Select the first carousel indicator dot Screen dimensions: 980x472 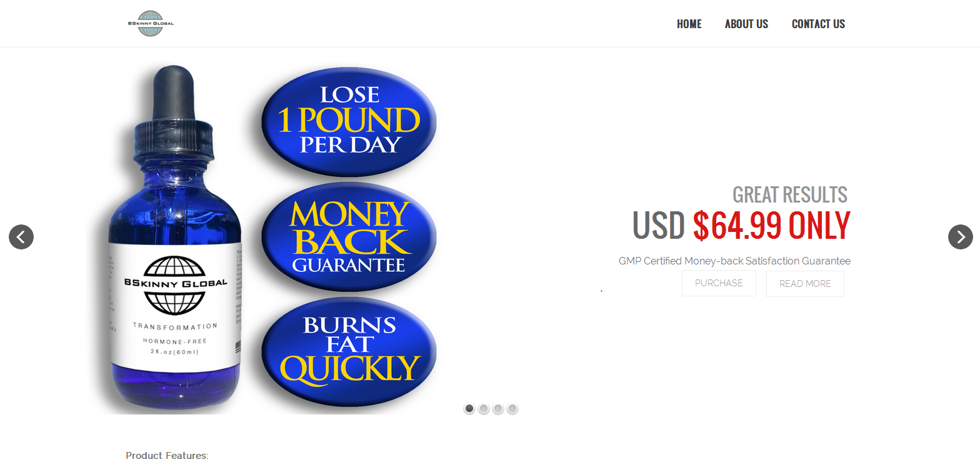pyautogui.click(x=469, y=408)
